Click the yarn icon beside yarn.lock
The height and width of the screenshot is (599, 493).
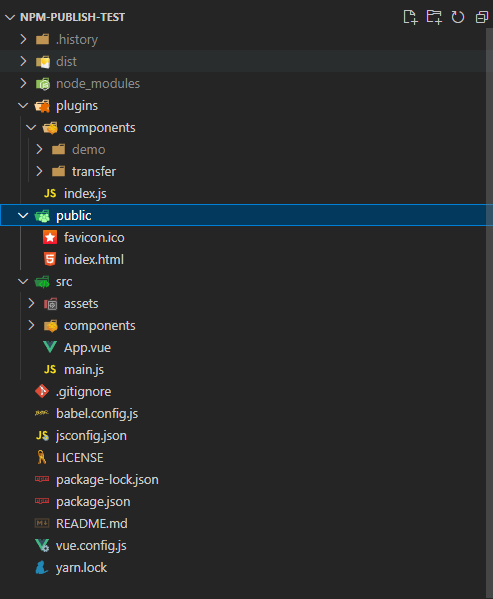click(x=42, y=567)
